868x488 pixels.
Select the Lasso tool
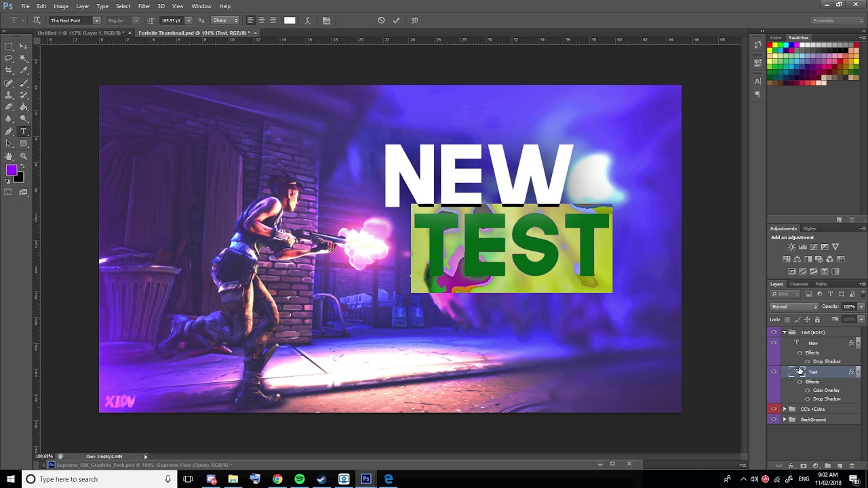(x=9, y=58)
